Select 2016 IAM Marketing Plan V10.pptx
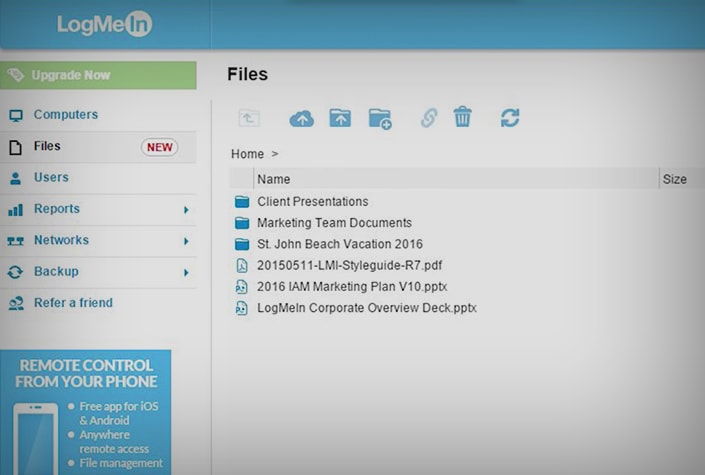The image size is (705, 475). click(352, 287)
